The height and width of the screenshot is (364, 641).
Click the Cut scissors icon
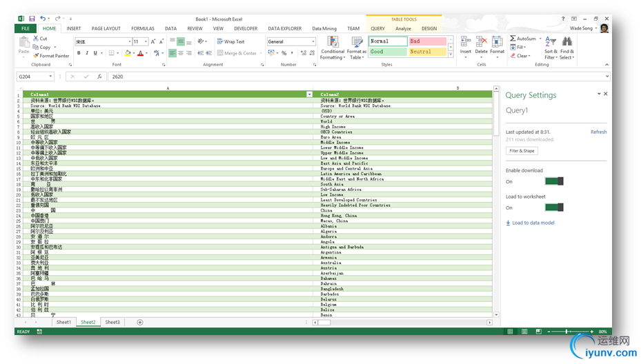[36, 38]
